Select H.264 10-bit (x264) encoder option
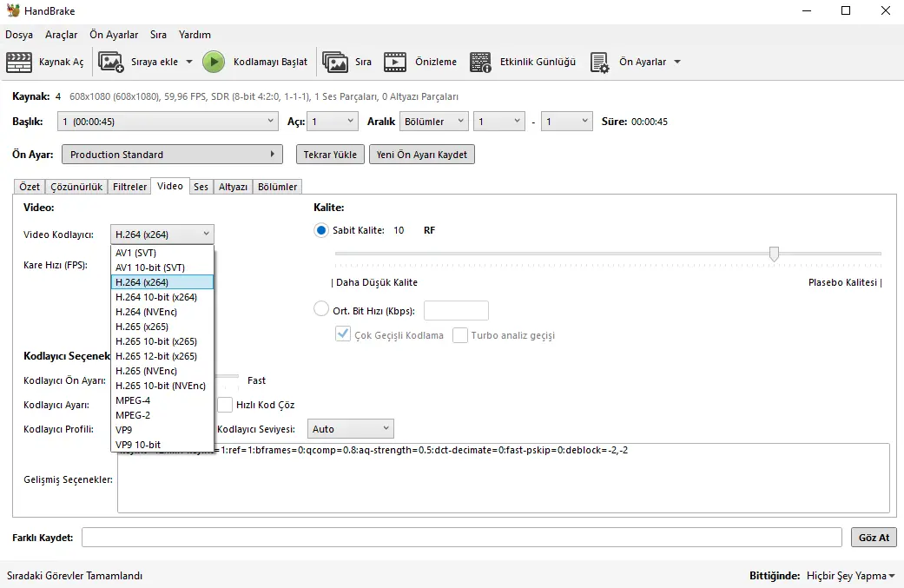Screen dimensions: 904x588 tap(162, 297)
